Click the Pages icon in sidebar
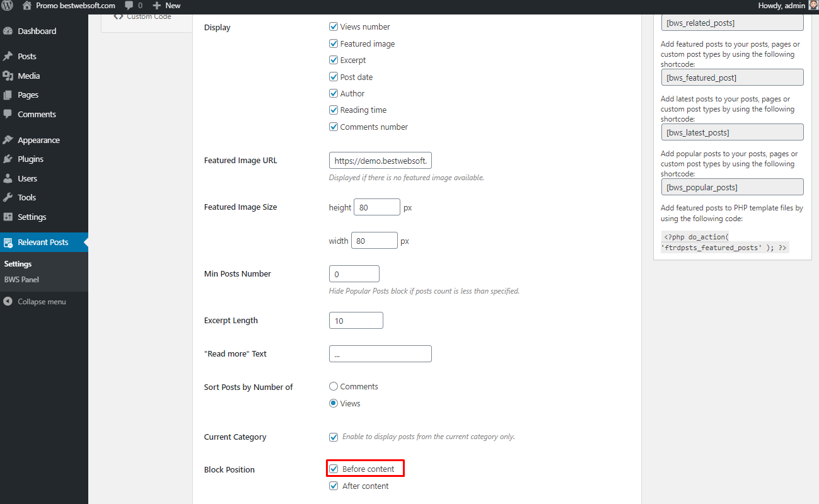The height and width of the screenshot is (504, 819). (x=8, y=95)
